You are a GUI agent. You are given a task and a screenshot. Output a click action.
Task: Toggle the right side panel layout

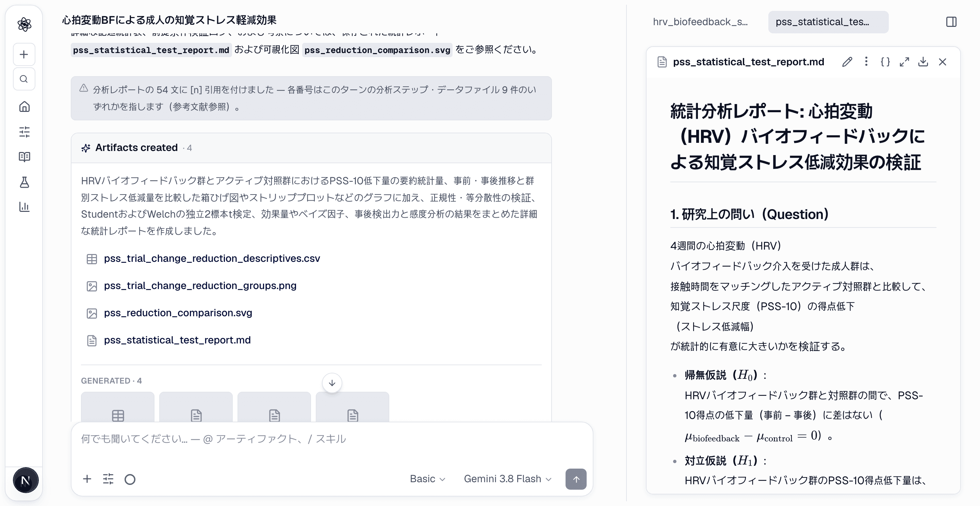click(x=951, y=22)
